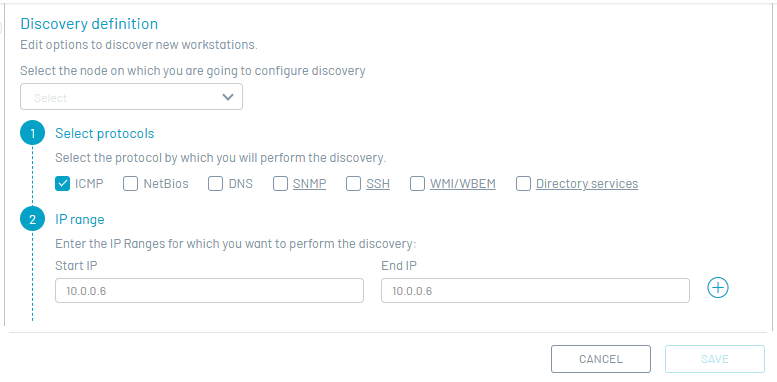Add another IP range with plus icon

pyautogui.click(x=718, y=288)
